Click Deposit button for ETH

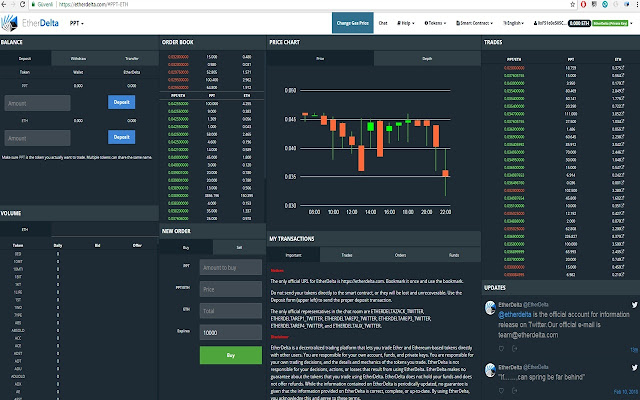coord(122,137)
